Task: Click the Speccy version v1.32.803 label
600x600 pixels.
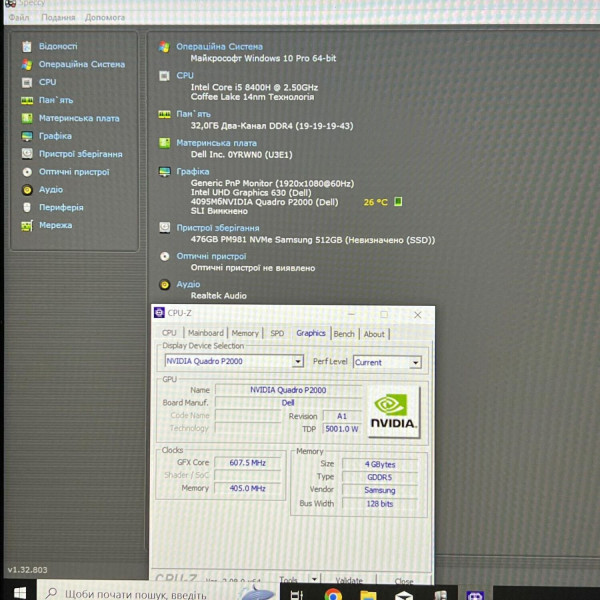Action: tap(27, 570)
